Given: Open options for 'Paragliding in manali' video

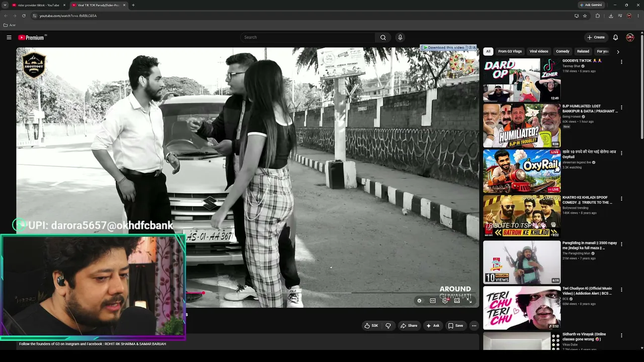Looking at the screenshot, I should [x=621, y=244].
